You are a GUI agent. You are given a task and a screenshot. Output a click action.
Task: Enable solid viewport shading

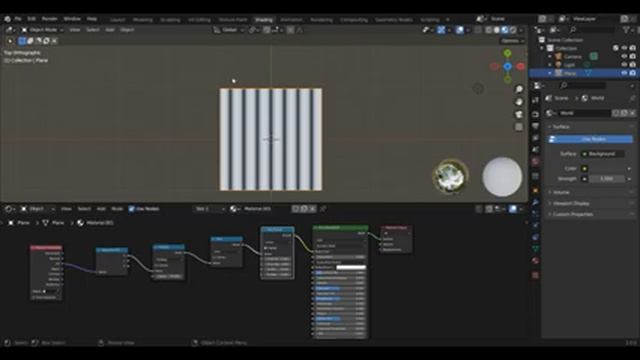(x=497, y=30)
